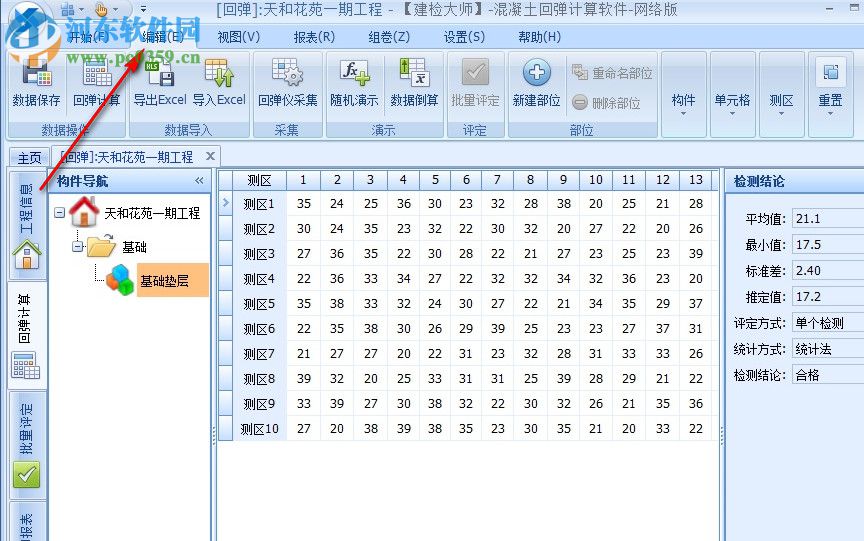This screenshot has height=541, width=864.
Task: Close the 天和花苑一期工程 document tab
Action: 210,156
